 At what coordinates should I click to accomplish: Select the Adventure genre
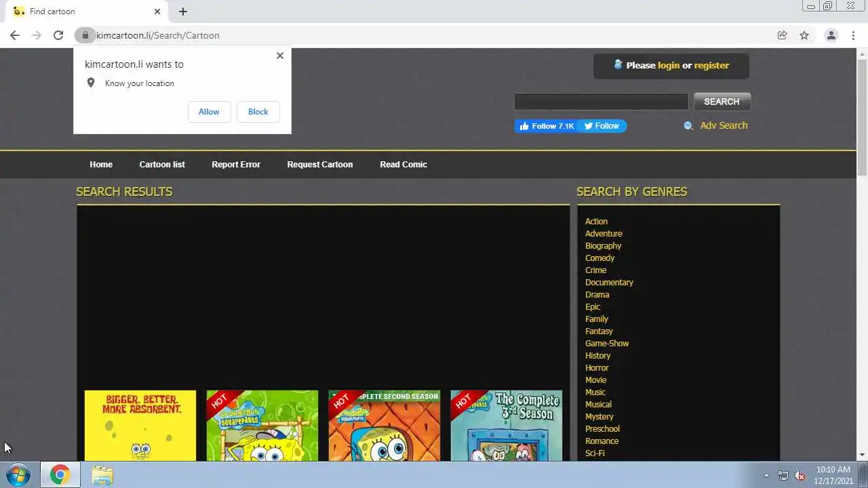604,234
